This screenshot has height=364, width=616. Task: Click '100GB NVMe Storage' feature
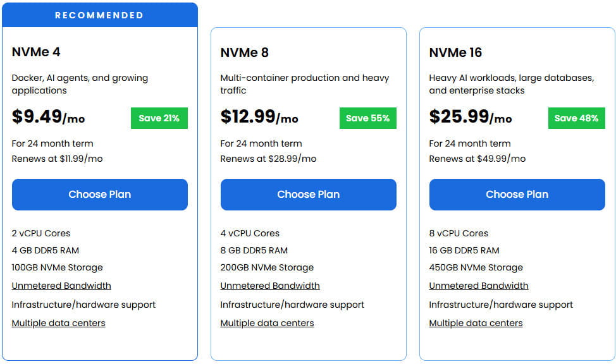[58, 267]
